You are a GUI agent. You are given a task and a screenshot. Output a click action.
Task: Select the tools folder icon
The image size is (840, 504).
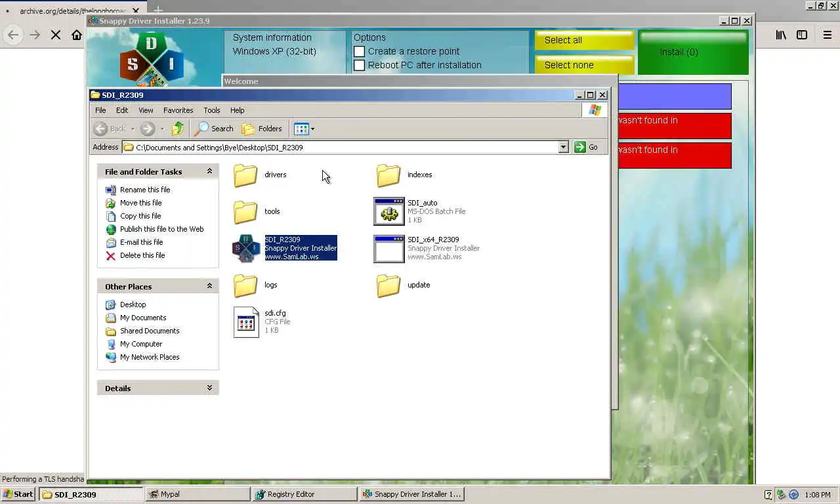click(x=245, y=212)
